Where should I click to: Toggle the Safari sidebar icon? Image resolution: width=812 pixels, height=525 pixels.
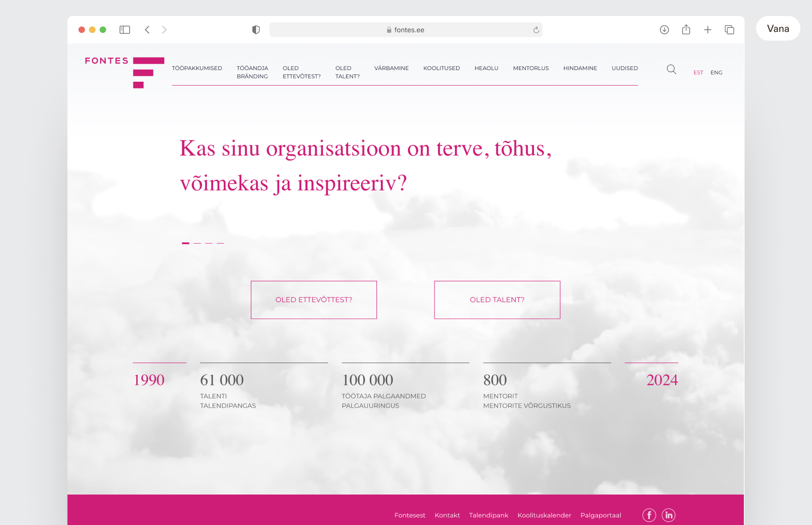[x=125, y=30]
